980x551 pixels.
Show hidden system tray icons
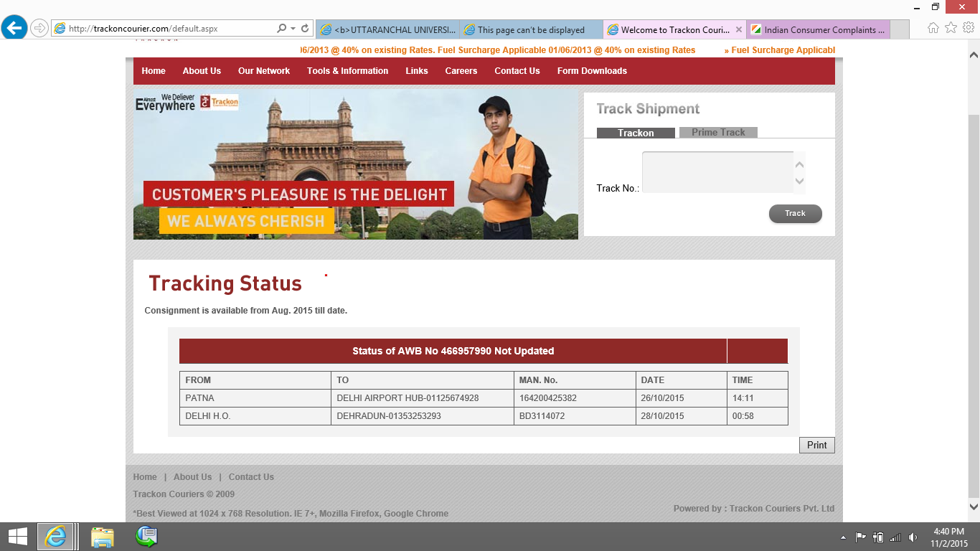pyautogui.click(x=843, y=537)
